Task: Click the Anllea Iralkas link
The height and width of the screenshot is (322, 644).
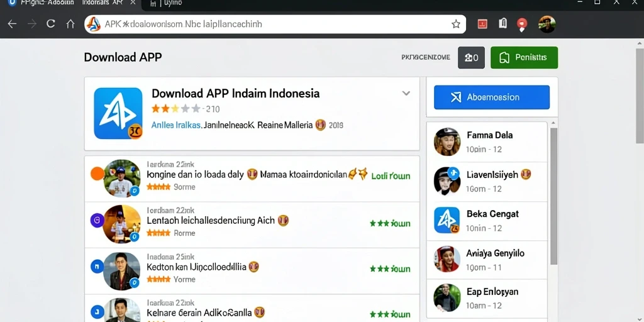Action: pos(176,125)
